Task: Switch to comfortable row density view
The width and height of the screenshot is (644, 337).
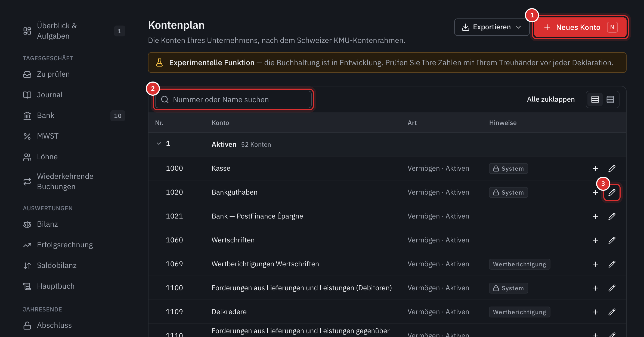Action: click(x=595, y=99)
